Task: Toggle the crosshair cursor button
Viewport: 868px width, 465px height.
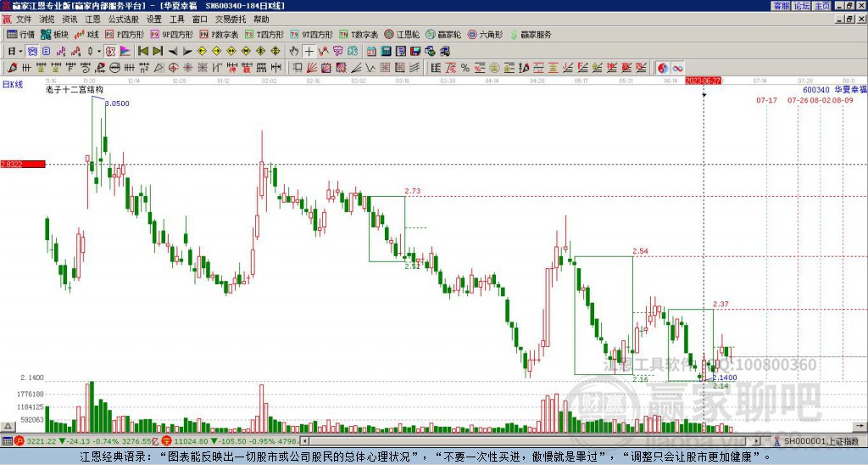Action: click(309, 52)
